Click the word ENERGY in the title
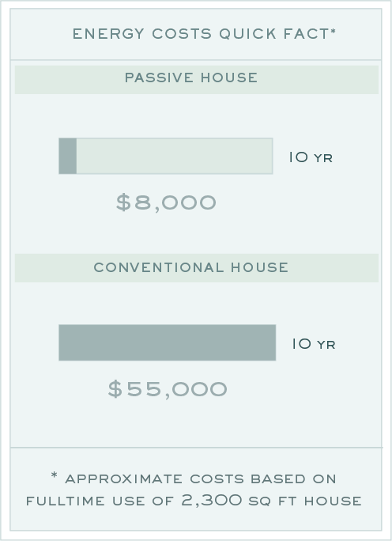The width and height of the screenshot is (392, 541). (x=108, y=34)
